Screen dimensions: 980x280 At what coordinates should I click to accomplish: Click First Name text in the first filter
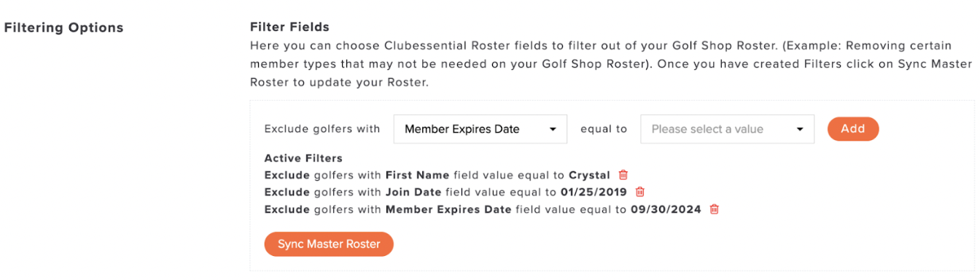tap(417, 175)
